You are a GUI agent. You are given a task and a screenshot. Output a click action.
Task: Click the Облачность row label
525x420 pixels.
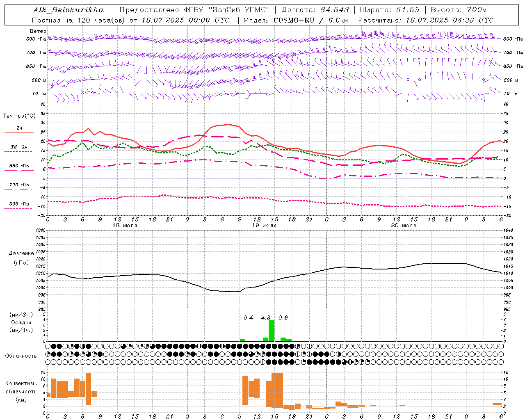[x=21, y=356]
